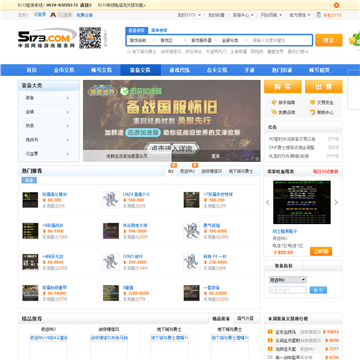Image resolution: width=360 pixels, height=360 pixels.
Task: Show next item in seller carousel
Action: [x=336, y=202]
